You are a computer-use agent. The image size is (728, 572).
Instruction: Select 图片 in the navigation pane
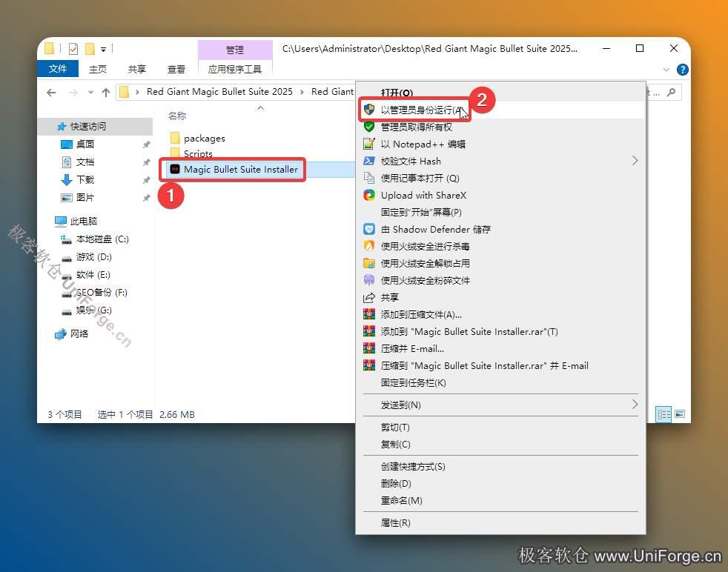coord(85,197)
